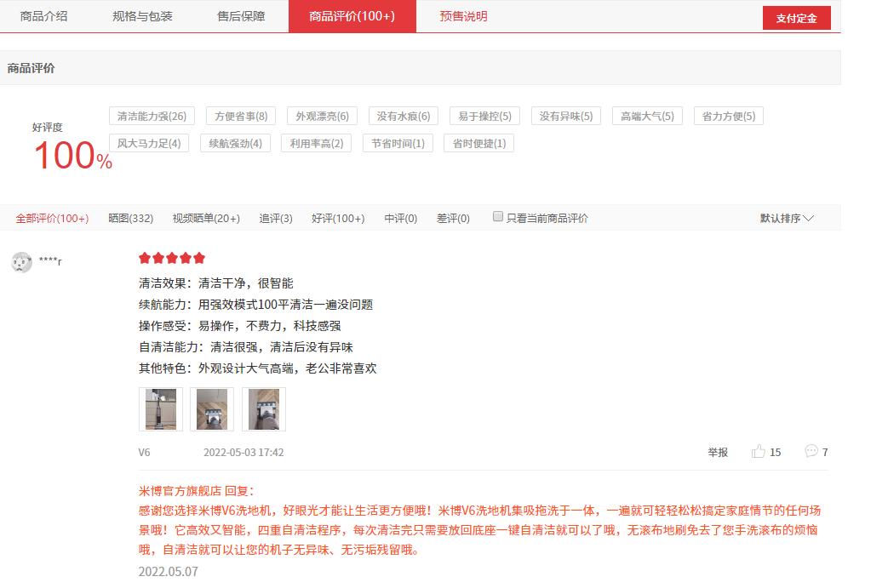Open the 默认排序 sorting dropdown
The width and height of the screenshot is (888, 588).
[784, 218]
